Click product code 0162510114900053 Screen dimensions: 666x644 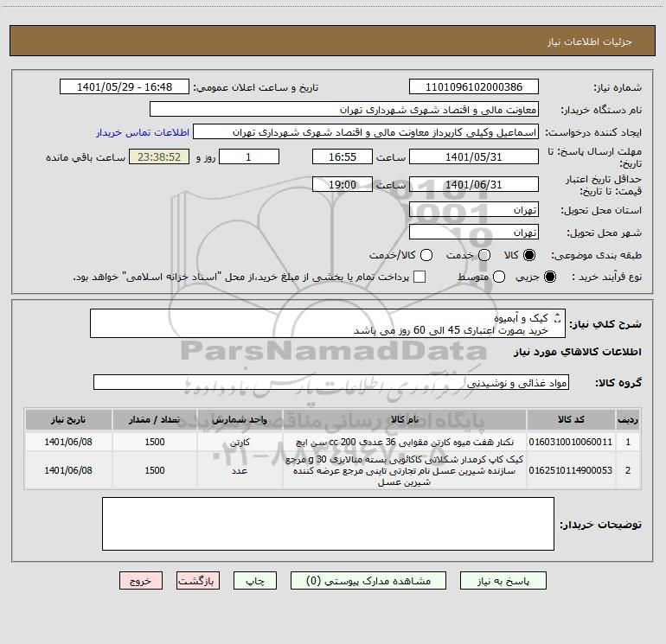(571, 470)
